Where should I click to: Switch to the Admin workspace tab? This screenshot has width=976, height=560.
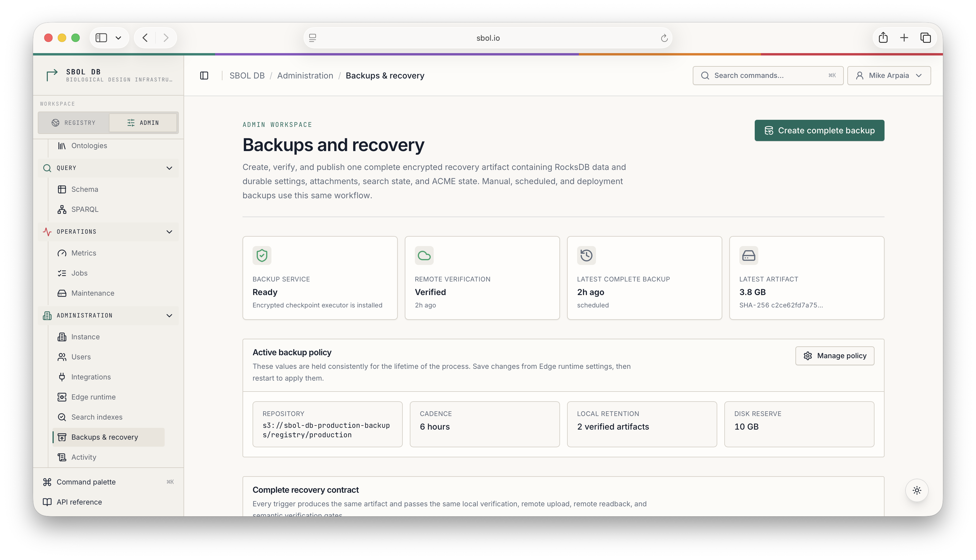[x=143, y=123]
